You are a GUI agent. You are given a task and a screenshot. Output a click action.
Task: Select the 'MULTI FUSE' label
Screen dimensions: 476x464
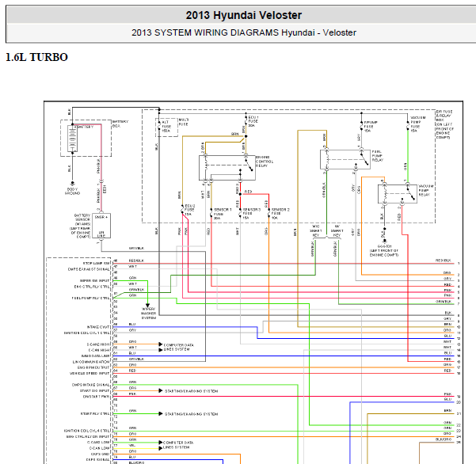pos(183,122)
